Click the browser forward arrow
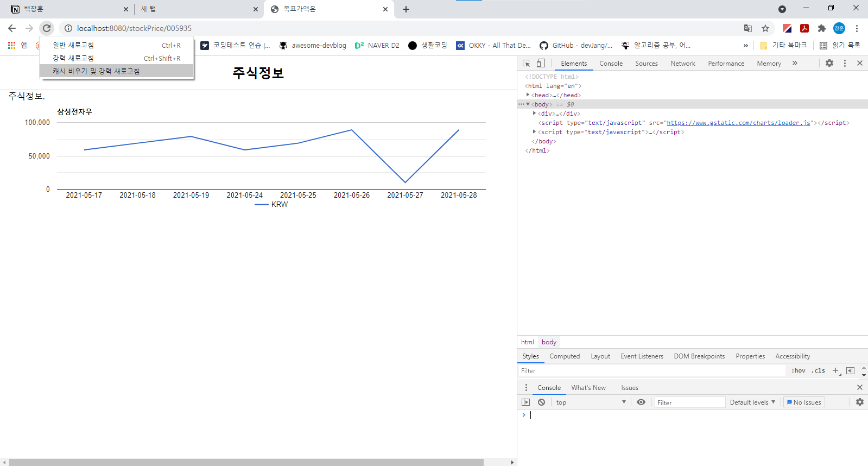This screenshot has height=466, width=868. tap(29, 28)
